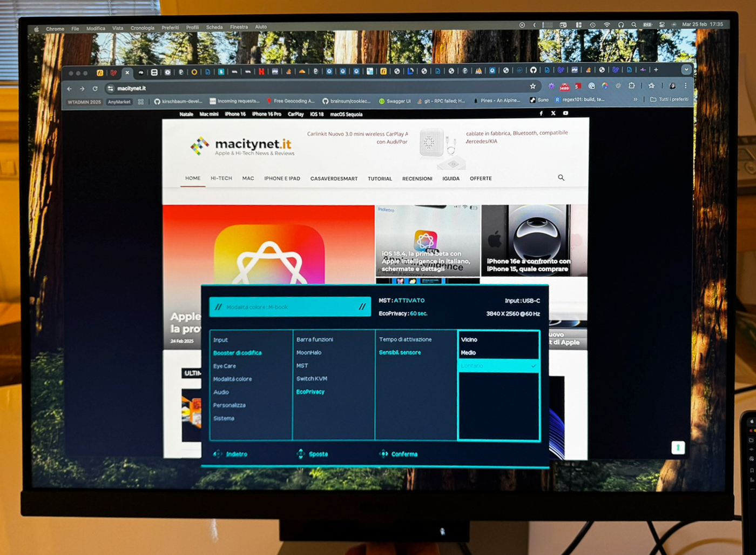Open the kirschbaum-devel GitHub bookmark
Viewport: 756px width, 555px height.
coord(178,102)
